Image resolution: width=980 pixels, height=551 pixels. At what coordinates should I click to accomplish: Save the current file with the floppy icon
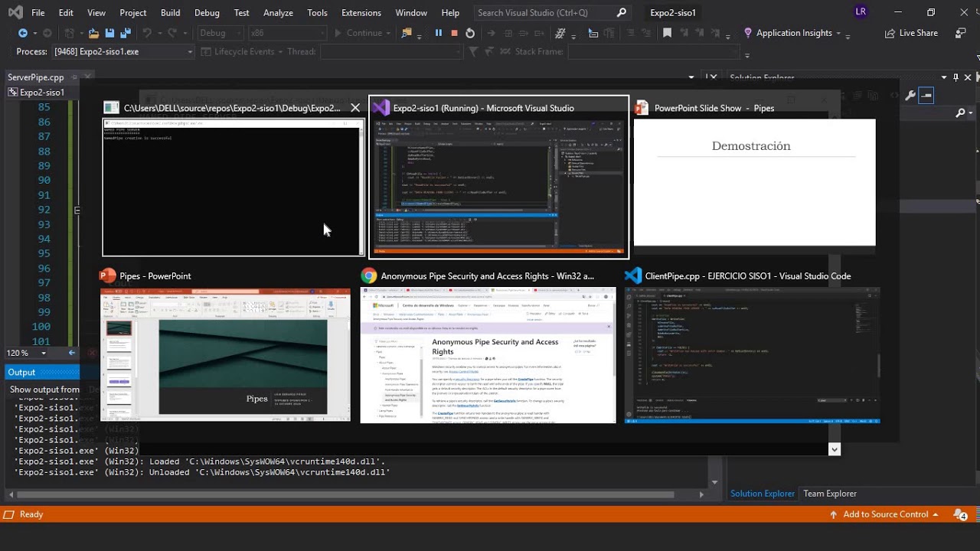[109, 33]
